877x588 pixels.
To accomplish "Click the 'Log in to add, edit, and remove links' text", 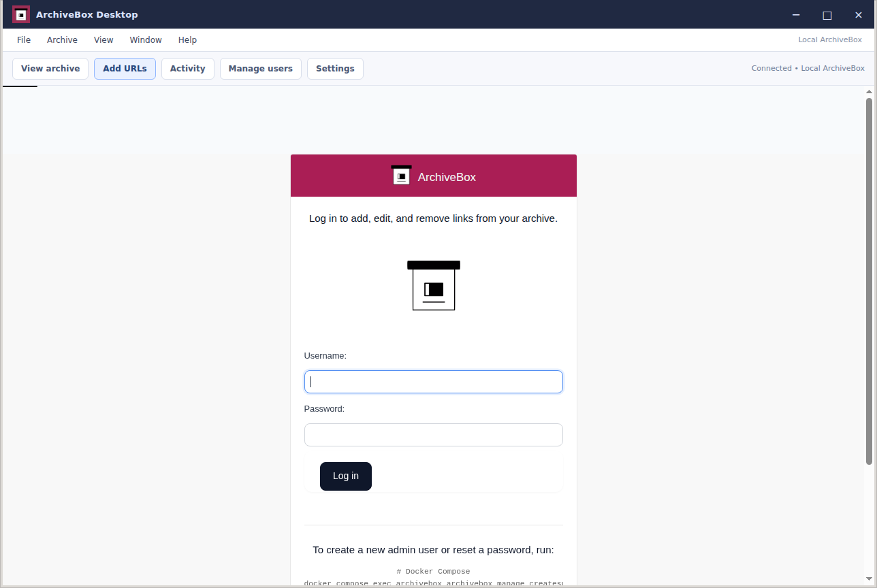I will click(x=433, y=218).
